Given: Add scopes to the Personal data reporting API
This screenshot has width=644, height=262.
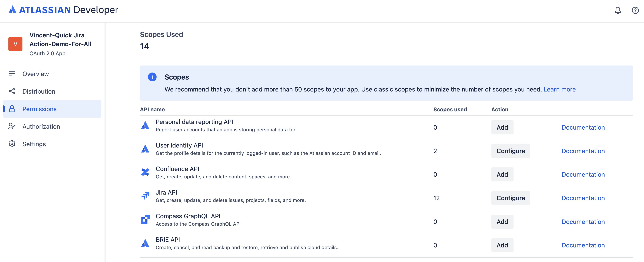Looking at the screenshot, I should (x=502, y=127).
